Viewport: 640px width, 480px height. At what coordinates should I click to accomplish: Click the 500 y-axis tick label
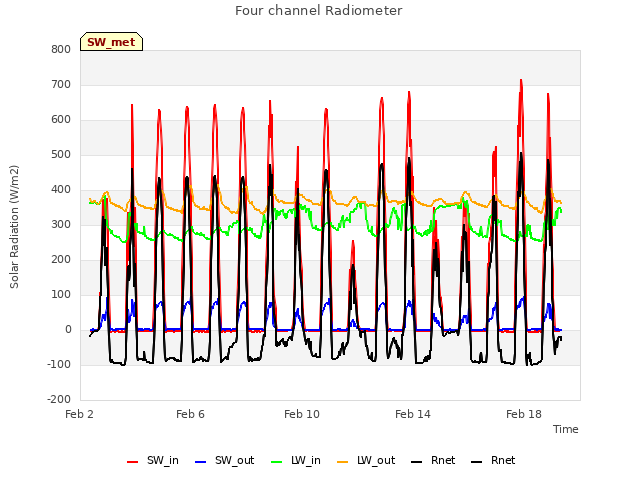[61, 155]
